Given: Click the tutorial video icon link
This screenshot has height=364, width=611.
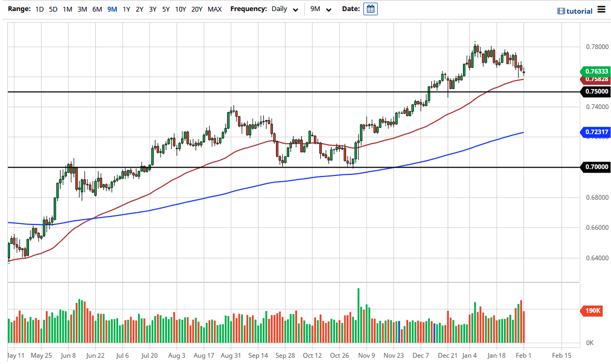Looking at the screenshot, I should [575, 11].
